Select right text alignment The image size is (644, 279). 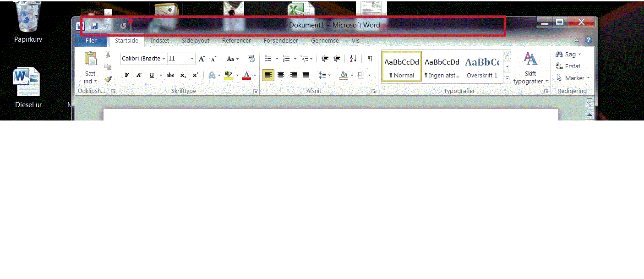(x=293, y=75)
